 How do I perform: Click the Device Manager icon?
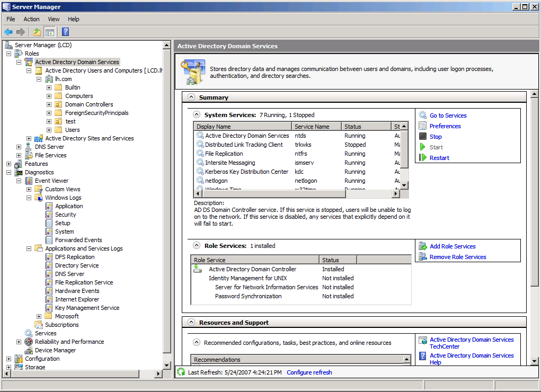pos(29,350)
